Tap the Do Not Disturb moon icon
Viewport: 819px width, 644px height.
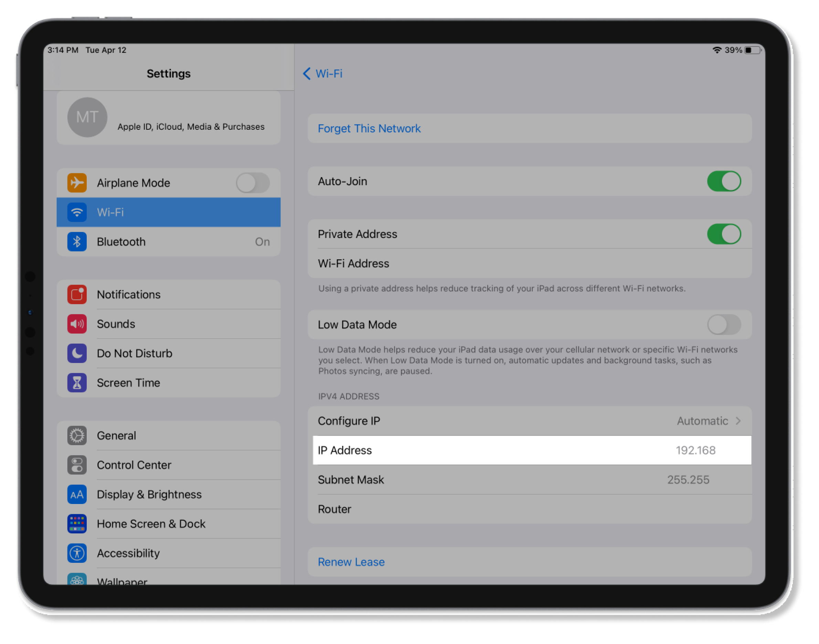pyautogui.click(x=77, y=353)
